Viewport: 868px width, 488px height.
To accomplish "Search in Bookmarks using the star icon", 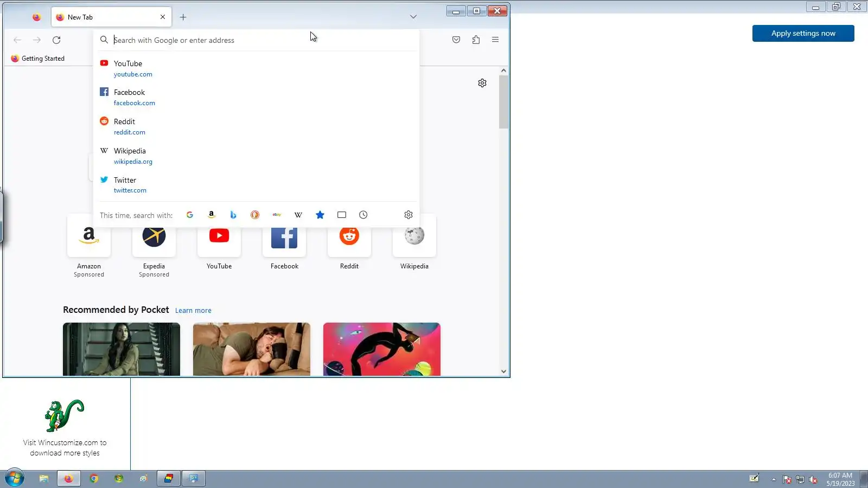I will [320, 215].
